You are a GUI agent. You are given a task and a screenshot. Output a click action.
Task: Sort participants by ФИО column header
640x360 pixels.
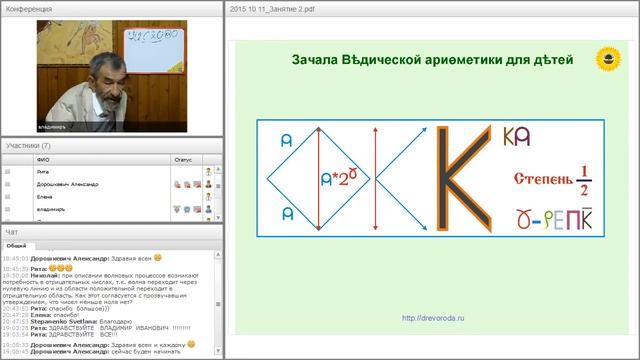[x=102, y=160]
